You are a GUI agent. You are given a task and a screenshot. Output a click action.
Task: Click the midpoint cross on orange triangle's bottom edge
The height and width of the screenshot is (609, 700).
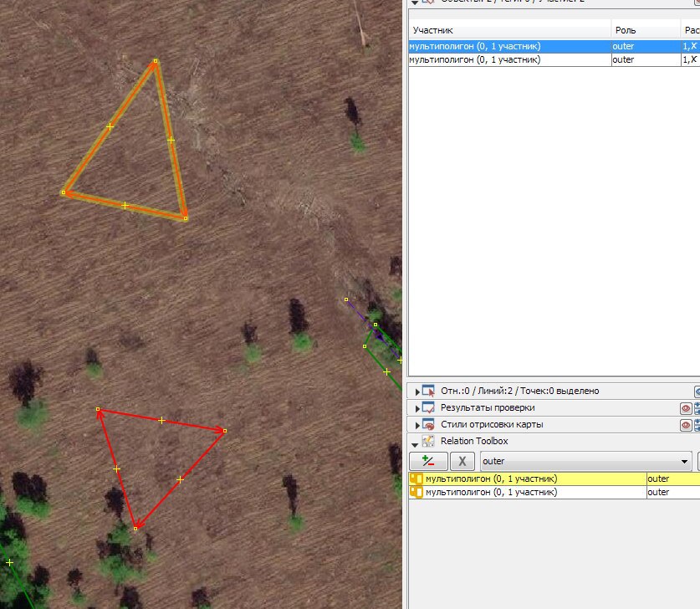[125, 206]
